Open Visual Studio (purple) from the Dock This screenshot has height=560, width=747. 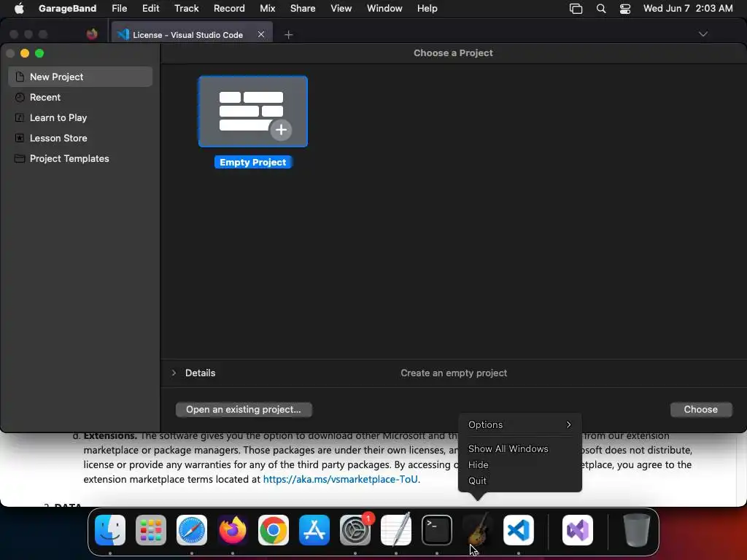pos(578,530)
